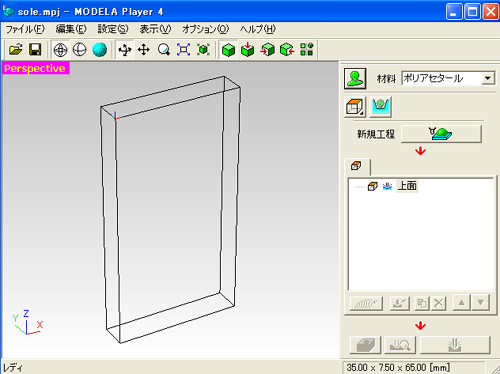Viewport: 500px width, 374px height.
Task: Click the 新規工程 new process button
Action: [441, 134]
